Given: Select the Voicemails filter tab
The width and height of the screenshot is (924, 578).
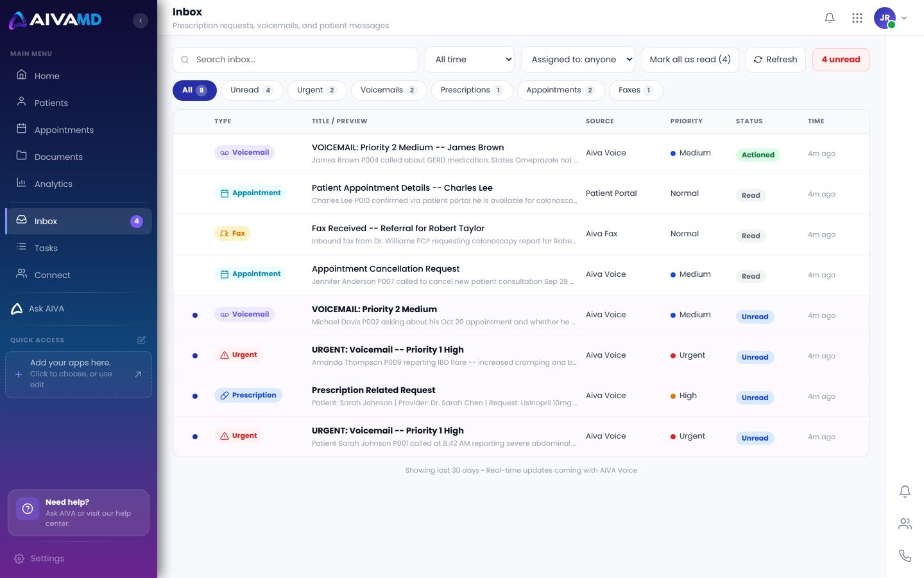Looking at the screenshot, I should [389, 91].
